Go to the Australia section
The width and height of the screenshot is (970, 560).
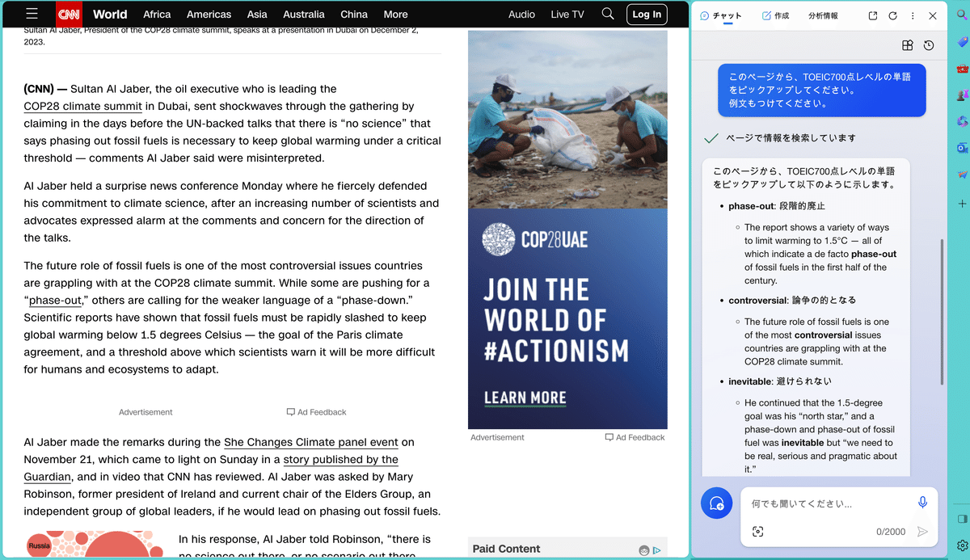[x=304, y=15]
